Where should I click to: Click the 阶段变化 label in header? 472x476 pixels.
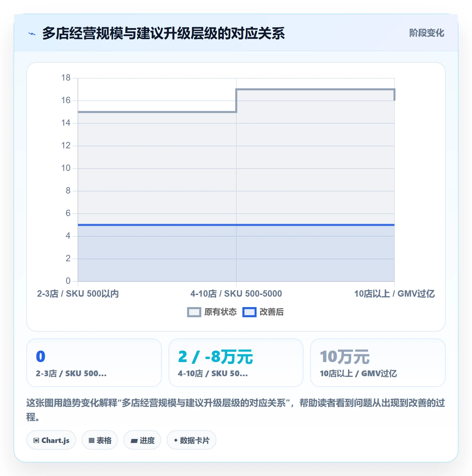click(x=426, y=33)
